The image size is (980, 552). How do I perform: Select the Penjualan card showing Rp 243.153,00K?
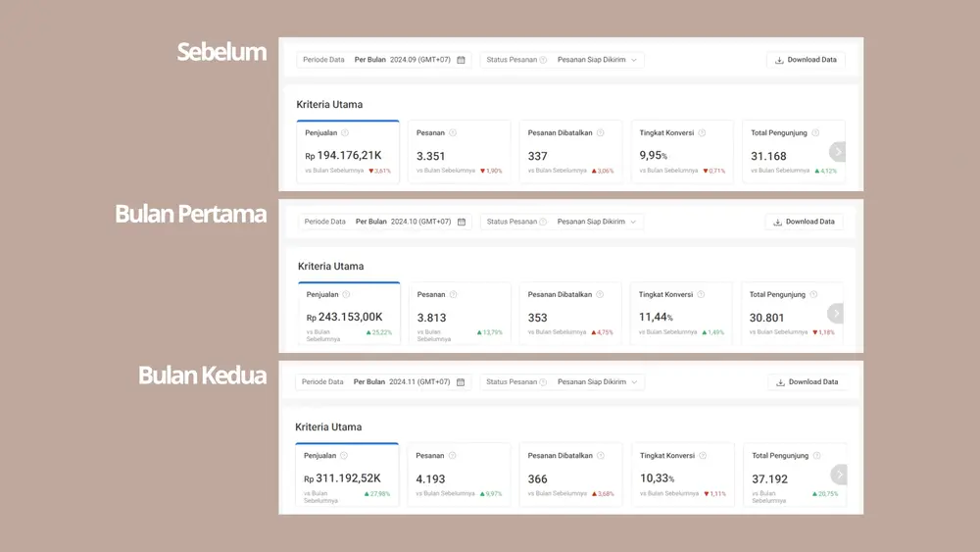pos(349,314)
